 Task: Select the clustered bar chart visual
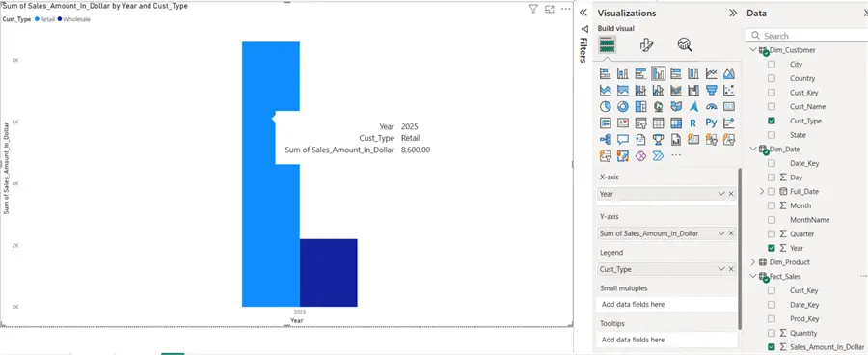coord(640,73)
